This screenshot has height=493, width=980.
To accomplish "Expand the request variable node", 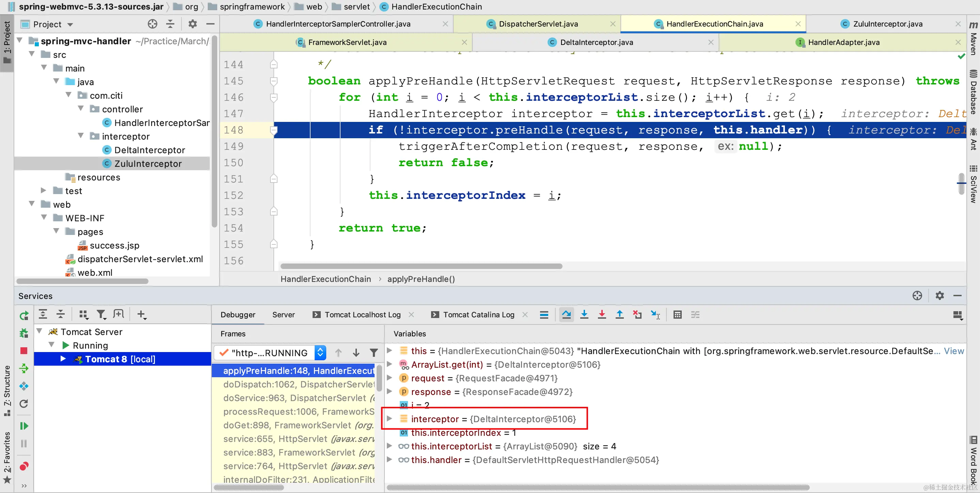I will point(390,378).
